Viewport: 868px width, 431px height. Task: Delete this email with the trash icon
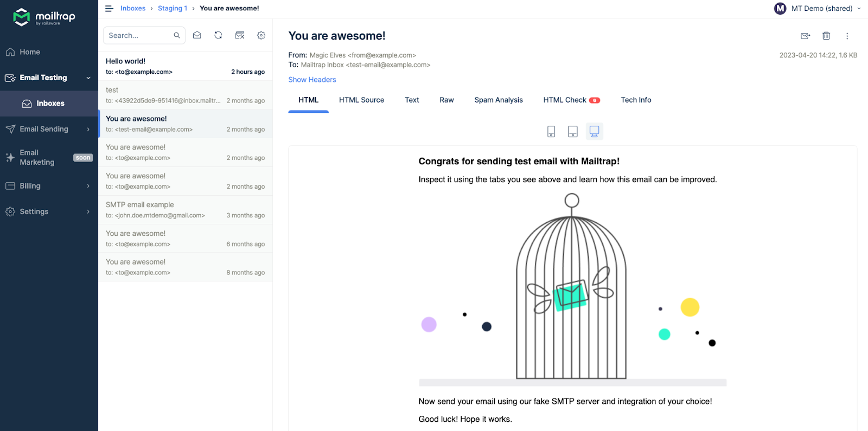coord(826,36)
